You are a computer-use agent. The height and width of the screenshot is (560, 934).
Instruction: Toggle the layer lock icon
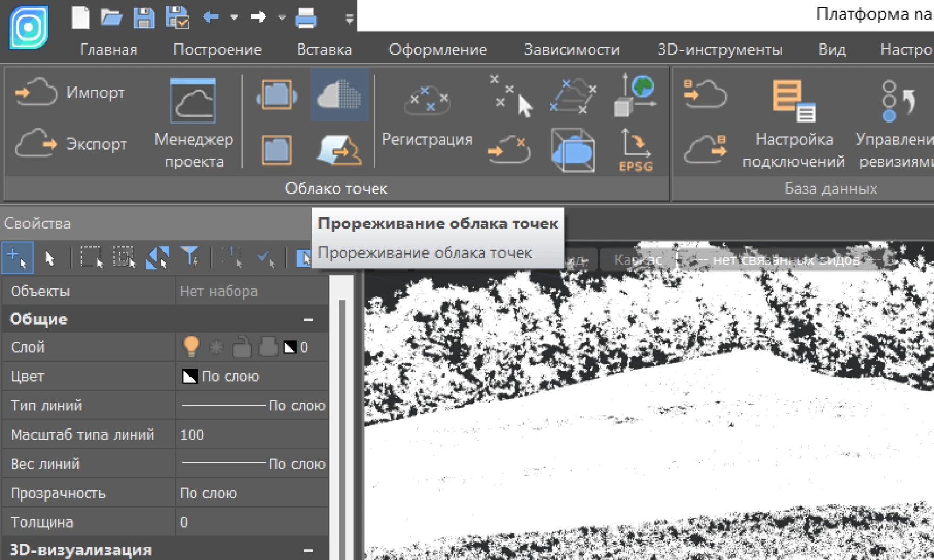pyautogui.click(x=242, y=347)
